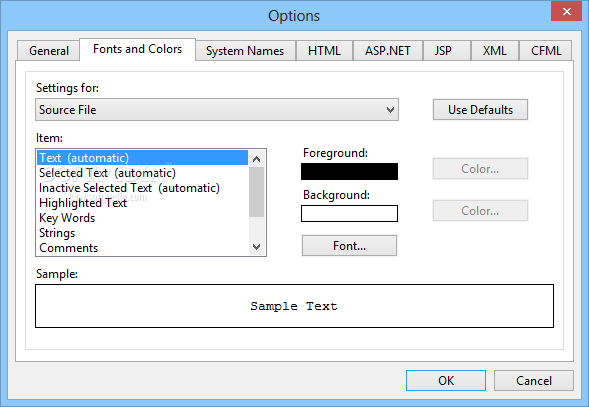Close the Options dialog with X
Screen dimensions: 589x407
(x=566, y=11)
